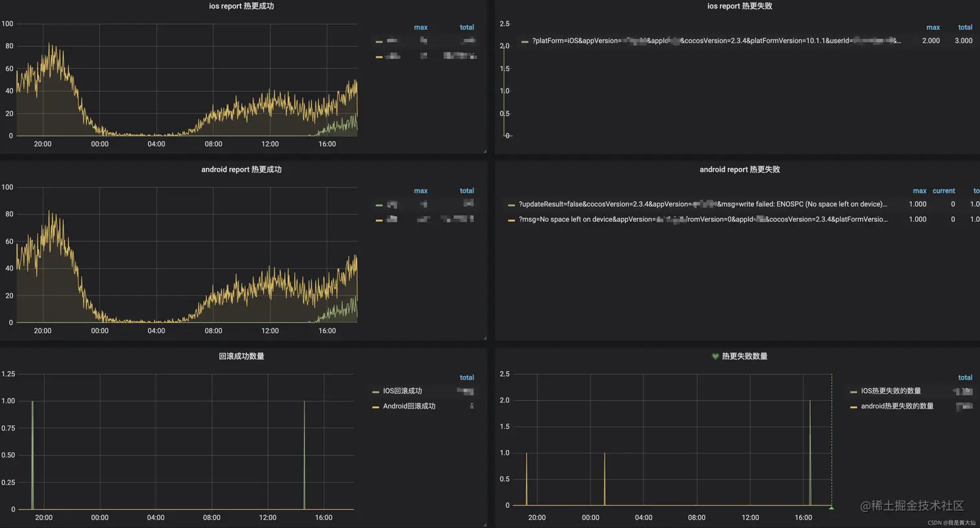Sort 回滚成功数量 legend by total

pyautogui.click(x=467, y=378)
